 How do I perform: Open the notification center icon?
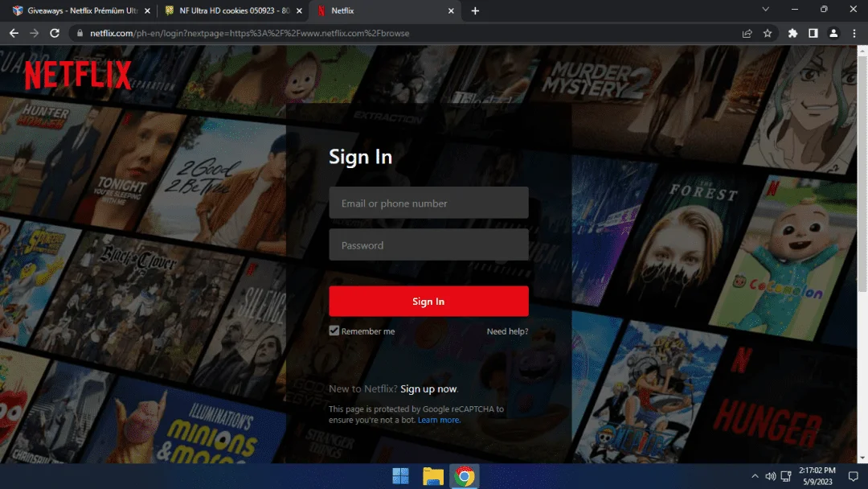tap(853, 475)
